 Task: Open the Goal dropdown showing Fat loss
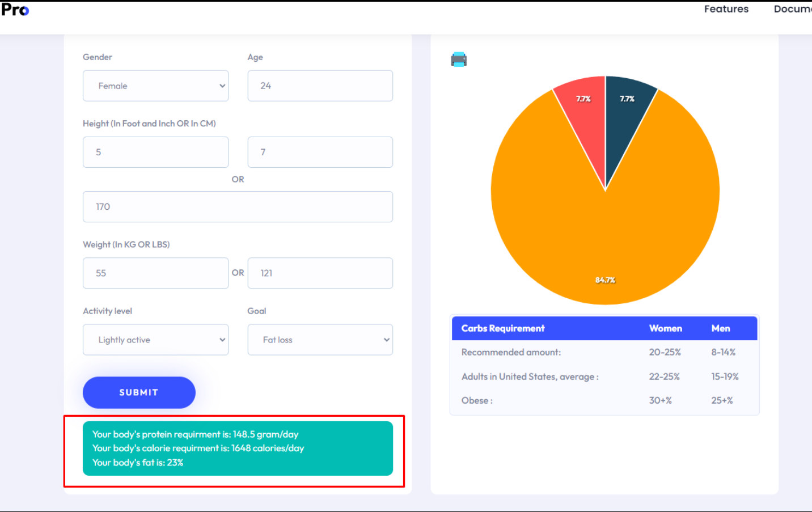[320, 340]
